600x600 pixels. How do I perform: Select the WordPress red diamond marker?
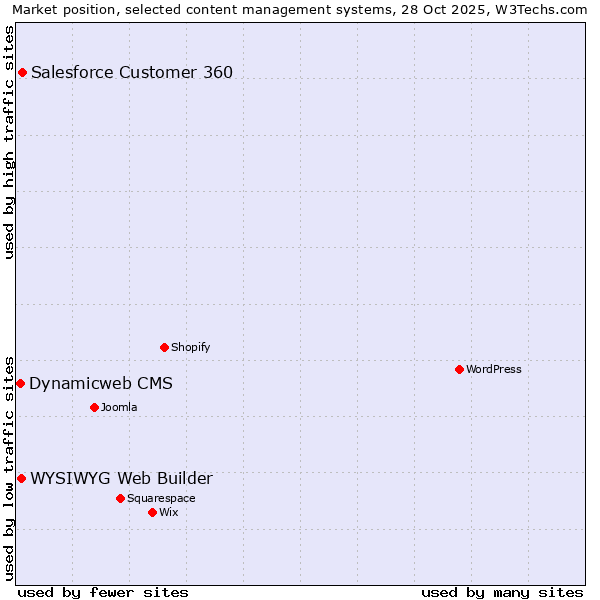click(459, 369)
